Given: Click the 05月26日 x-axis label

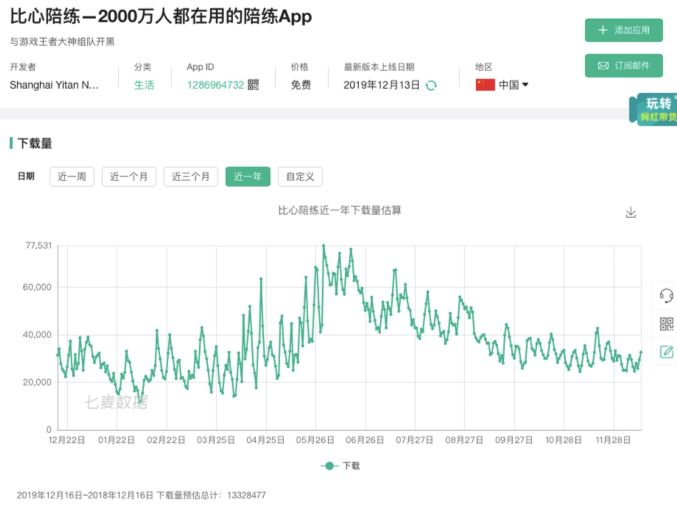Looking at the screenshot, I should (x=315, y=440).
